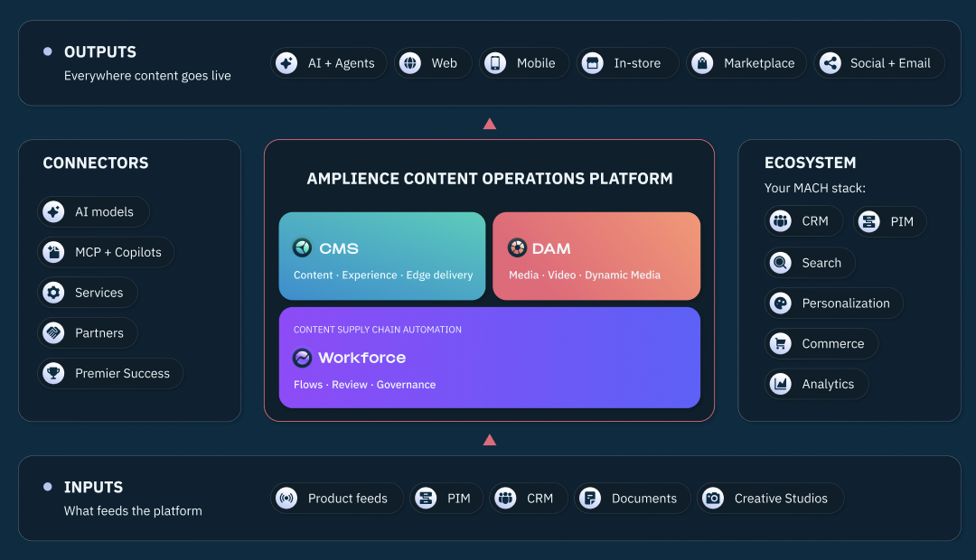Click the Documents file icon

pyautogui.click(x=590, y=498)
